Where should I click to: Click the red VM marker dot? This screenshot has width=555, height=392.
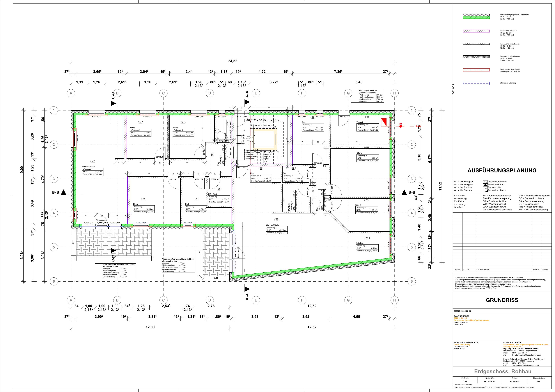(x=401, y=126)
